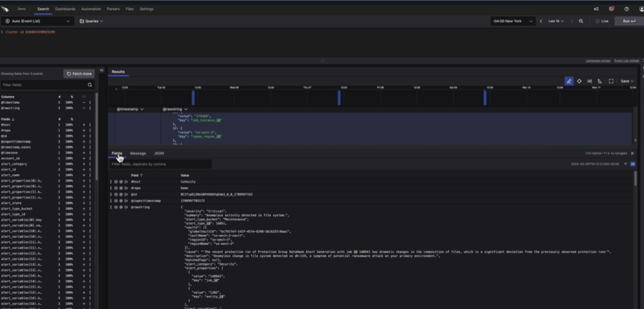The width and height of the screenshot is (644, 309).
Task: Open the zoom magnifier next to time range
Action: pos(581,21)
